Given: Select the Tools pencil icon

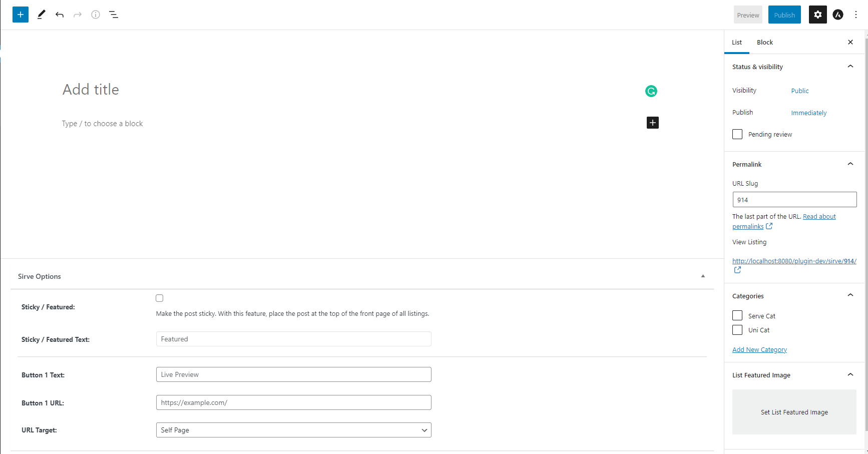Looking at the screenshot, I should [42, 15].
